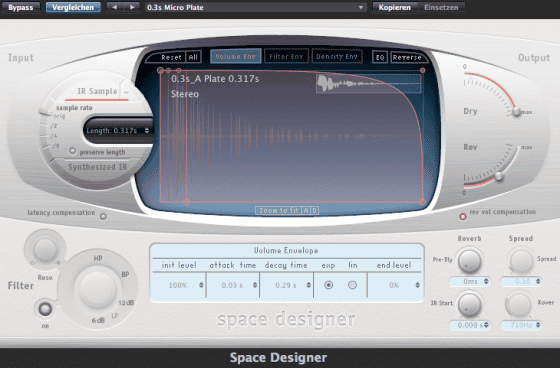Viewport: 560px width, 368px height.
Task: Open the IR Sample file menu arrow
Action: point(126,92)
